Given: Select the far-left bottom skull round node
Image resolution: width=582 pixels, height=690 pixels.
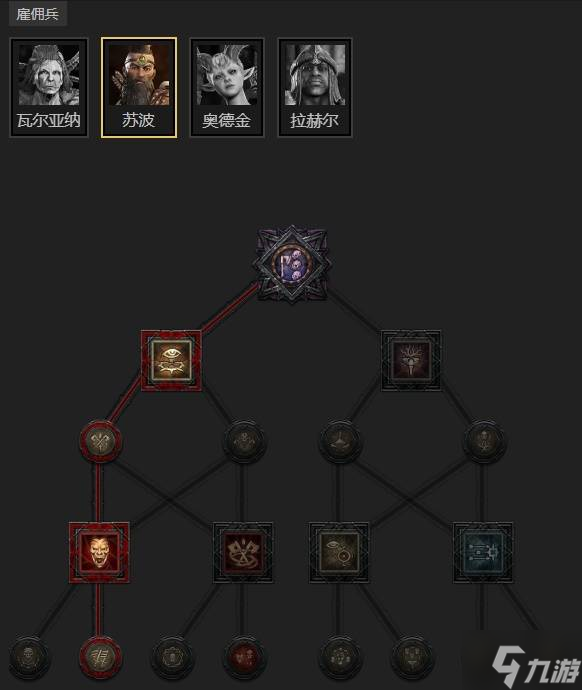Looking at the screenshot, I should [29, 657].
